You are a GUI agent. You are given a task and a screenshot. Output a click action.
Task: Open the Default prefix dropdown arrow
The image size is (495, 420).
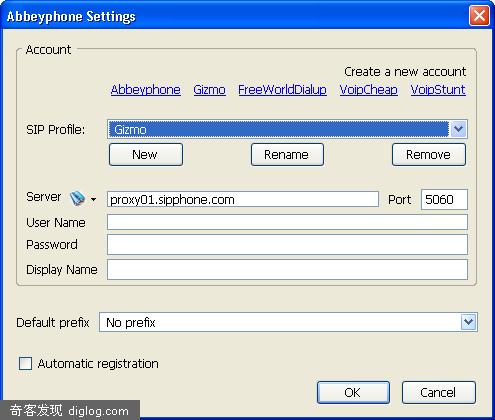coord(469,322)
